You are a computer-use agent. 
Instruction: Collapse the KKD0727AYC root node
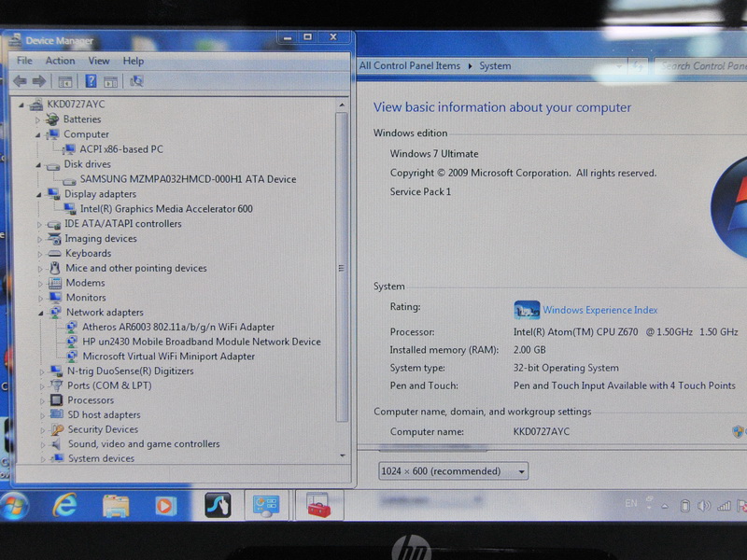pyautogui.click(x=21, y=105)
